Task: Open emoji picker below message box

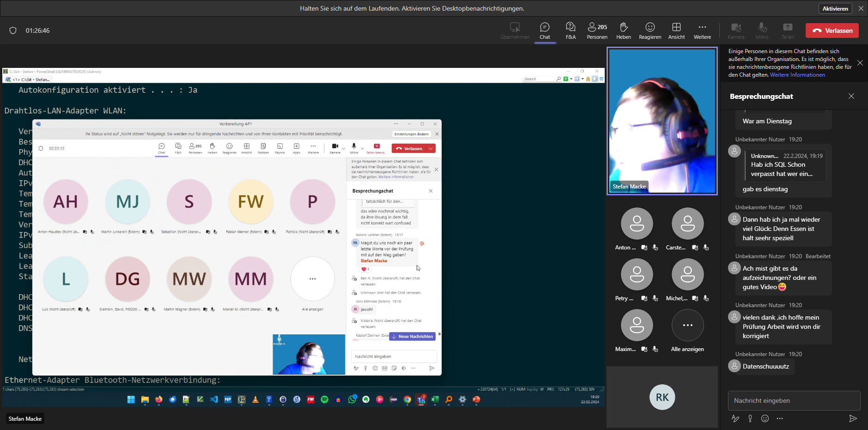Action: tap(765, 418)
